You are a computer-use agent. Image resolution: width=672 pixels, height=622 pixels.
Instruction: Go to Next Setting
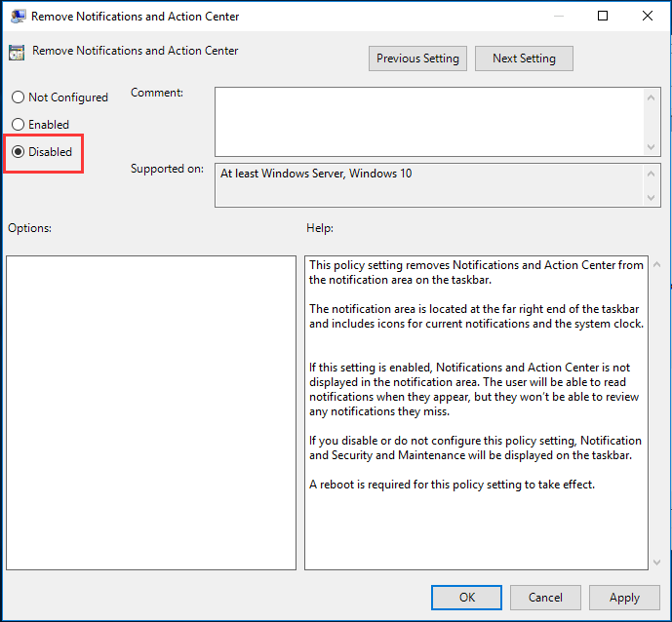pos(524,58)
